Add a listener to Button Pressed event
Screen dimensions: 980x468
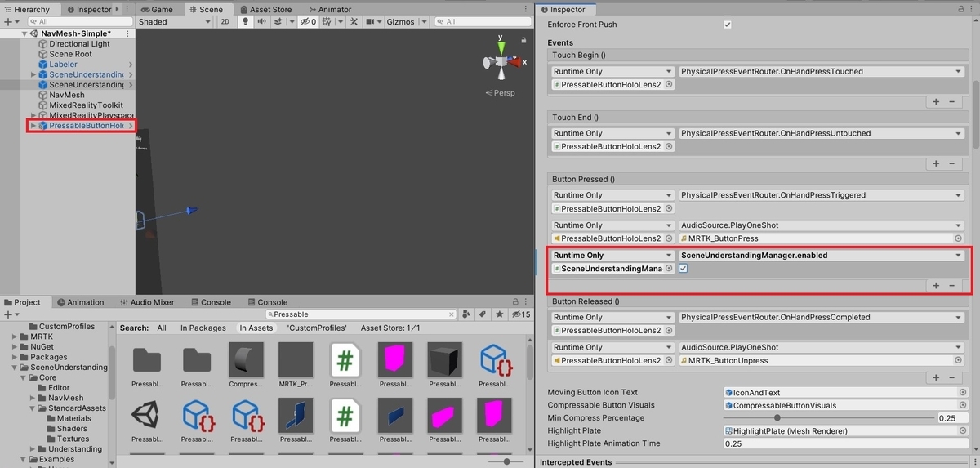coord(936,286)
